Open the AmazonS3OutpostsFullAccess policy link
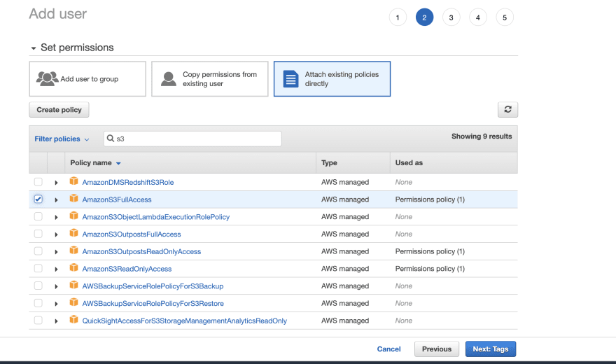 (132, 234)
